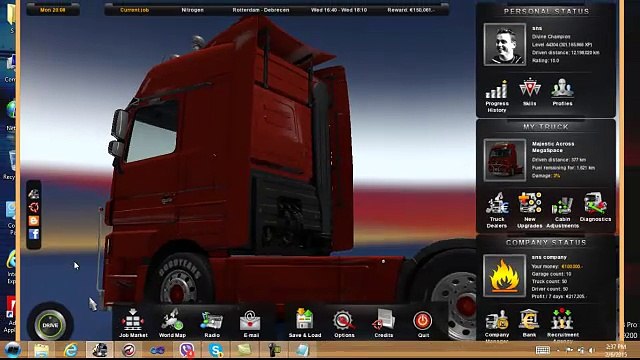The height and width of the screenshot is (360, 640).
Task: Quit the game
Action: pos(423,323)
